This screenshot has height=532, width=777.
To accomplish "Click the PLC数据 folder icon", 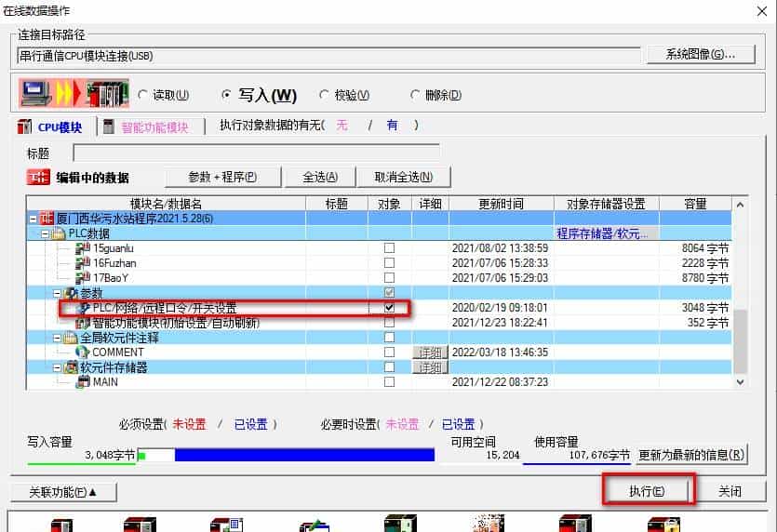I will pos(59,233).
